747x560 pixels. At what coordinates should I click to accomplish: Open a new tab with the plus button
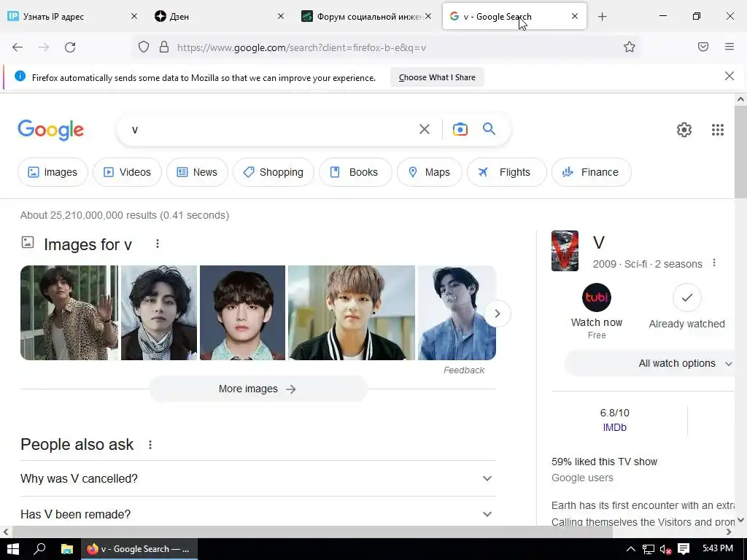tap(602, 17)
